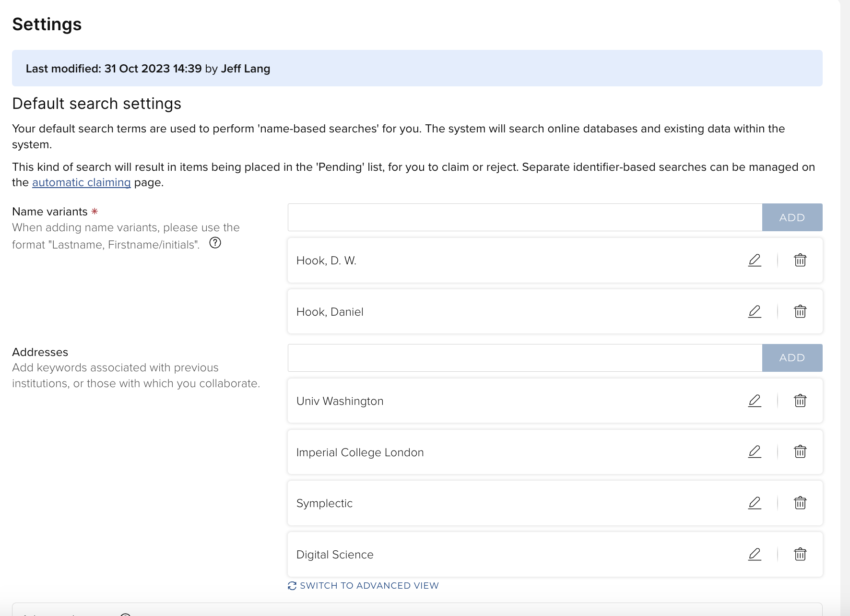Image resolution: width=850 pixels, height=616 pixels.
Task: Edit the 'Hook, D. W.' name variant
Action: click(x=755, y=260)
